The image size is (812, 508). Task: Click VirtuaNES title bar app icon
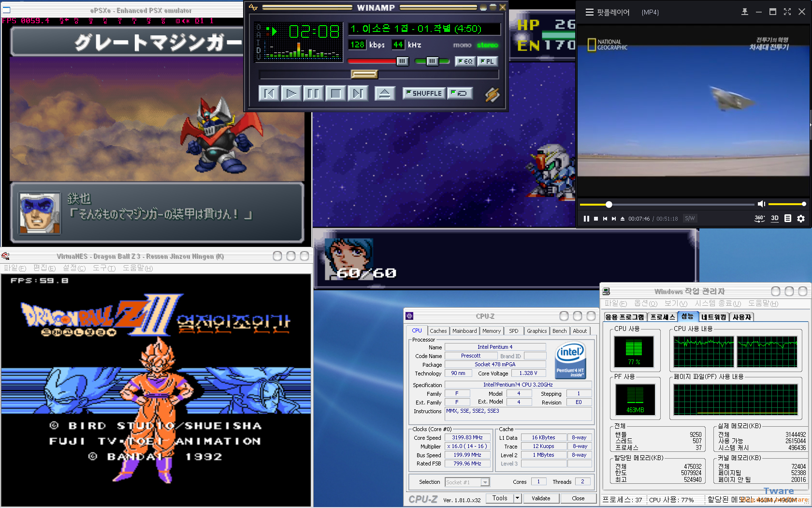[x=6, y=256]
